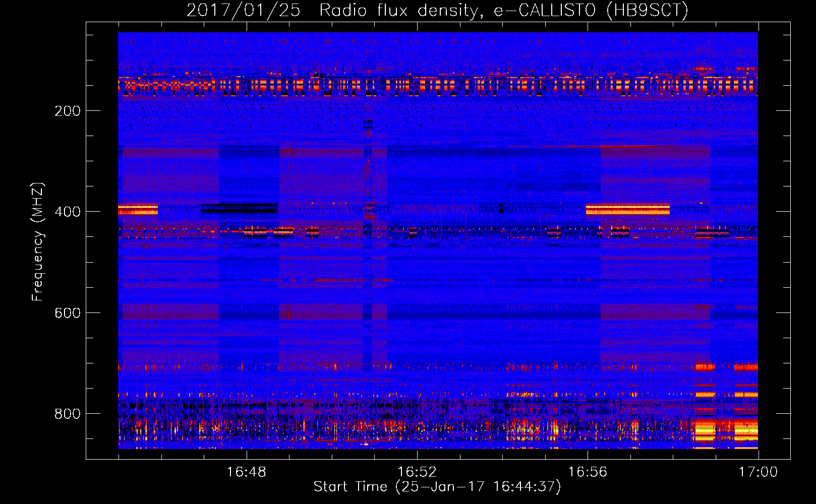816x504 pixels.
Task: Click the 16:52 time axis label
Action: coord(417,472)
